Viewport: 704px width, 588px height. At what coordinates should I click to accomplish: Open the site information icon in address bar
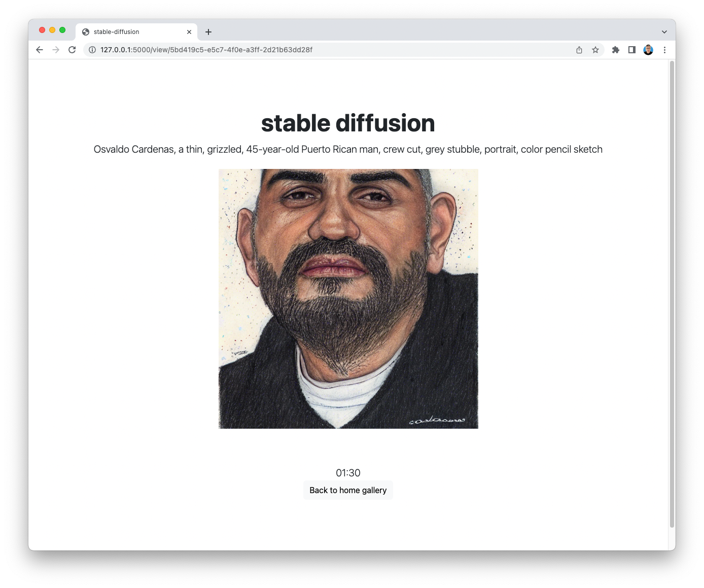point(92,50)
